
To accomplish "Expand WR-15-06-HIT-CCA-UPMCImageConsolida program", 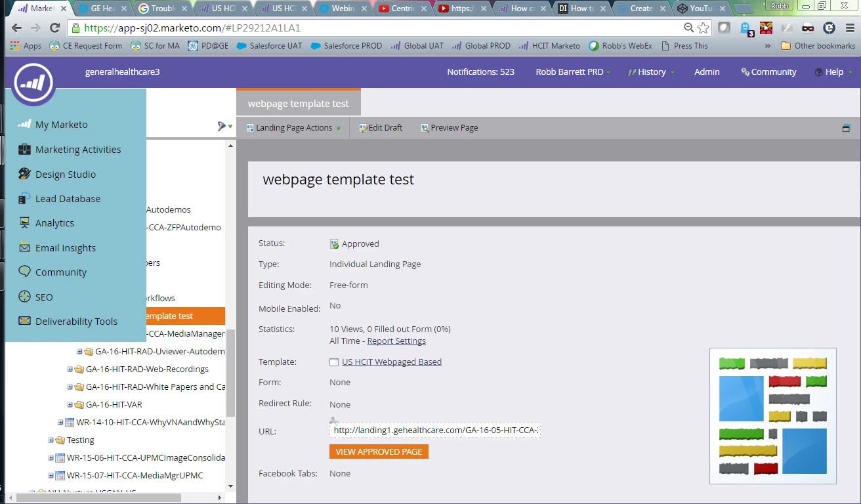I will point(51,458).
